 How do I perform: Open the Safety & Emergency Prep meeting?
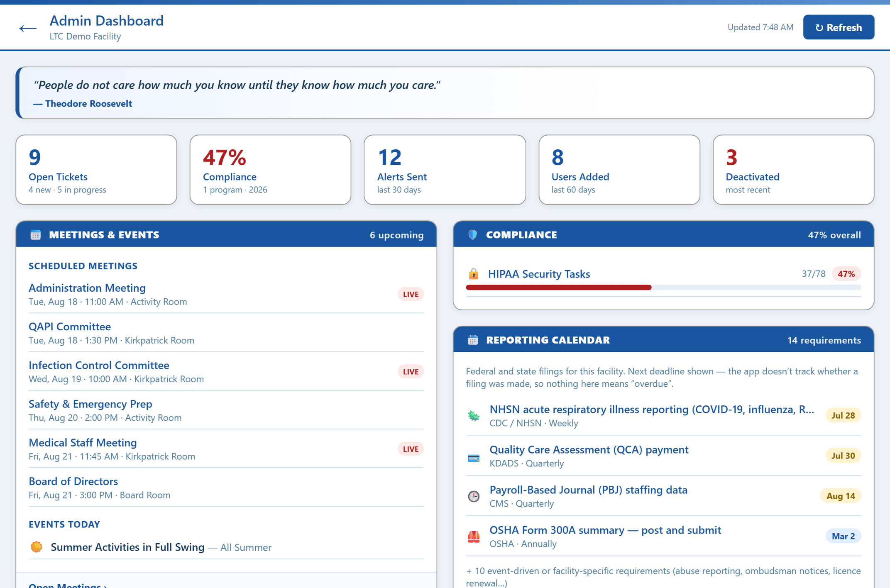226,410
